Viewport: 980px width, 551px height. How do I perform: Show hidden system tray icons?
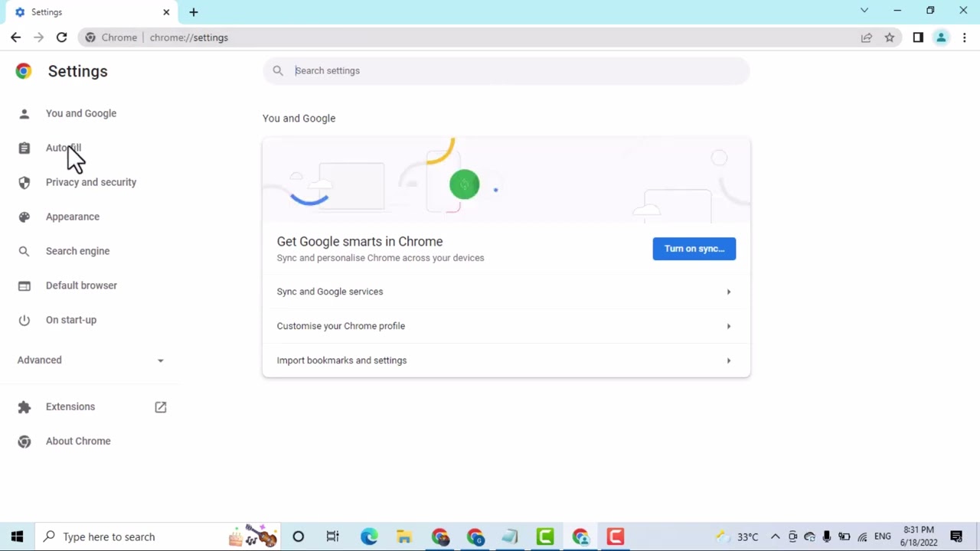coord(775,536)
